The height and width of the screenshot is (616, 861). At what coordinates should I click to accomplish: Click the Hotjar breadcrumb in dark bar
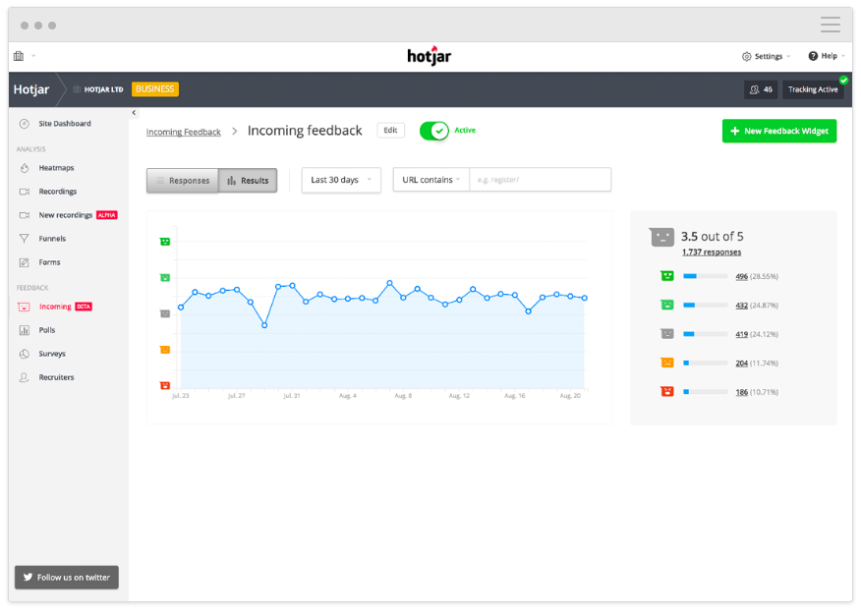pos(31,89)
